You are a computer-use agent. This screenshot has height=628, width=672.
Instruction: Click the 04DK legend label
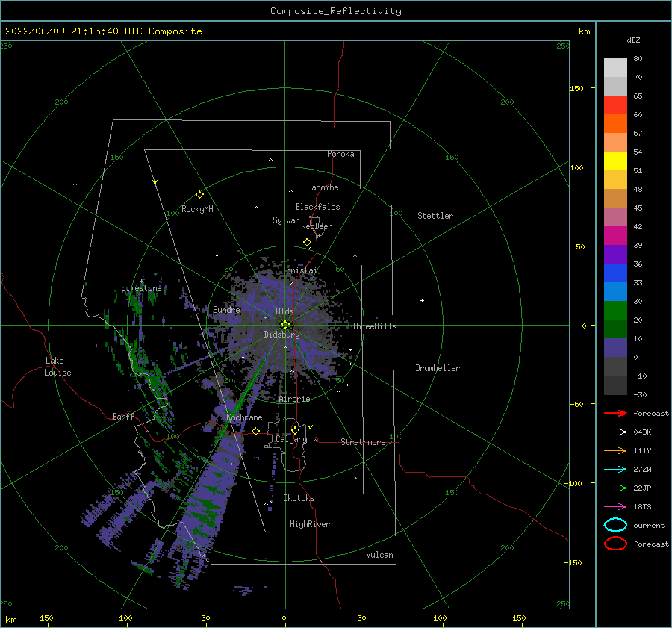[x=642, y=432]
